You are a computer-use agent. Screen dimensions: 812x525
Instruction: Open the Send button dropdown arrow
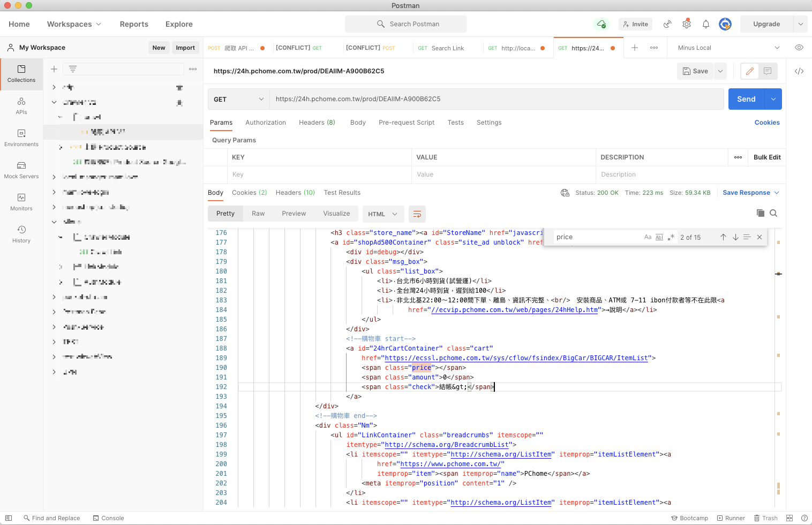773,99
